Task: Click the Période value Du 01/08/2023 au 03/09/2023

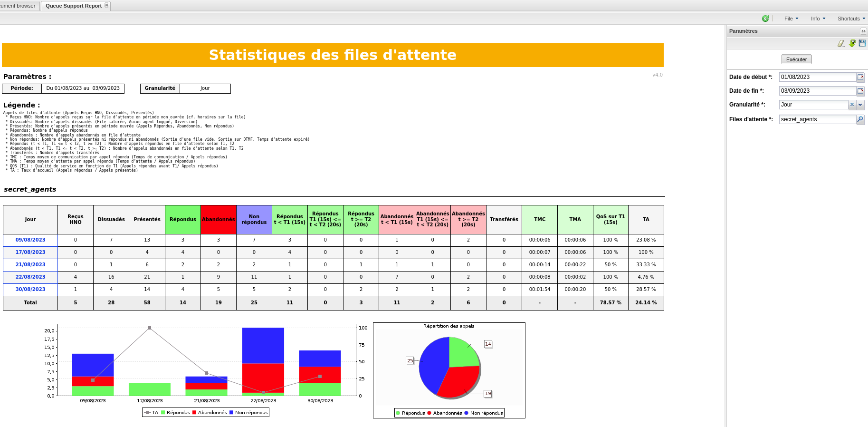Action: [83, 88]
